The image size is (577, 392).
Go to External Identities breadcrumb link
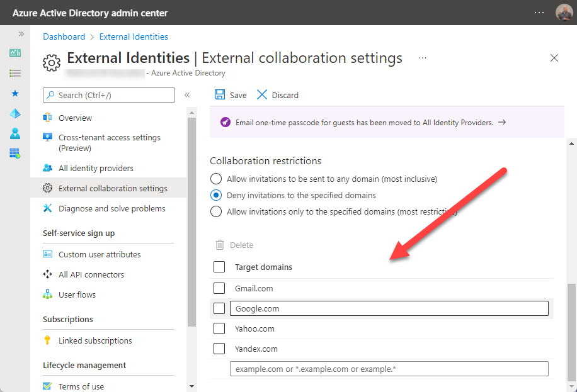point(134,36)
